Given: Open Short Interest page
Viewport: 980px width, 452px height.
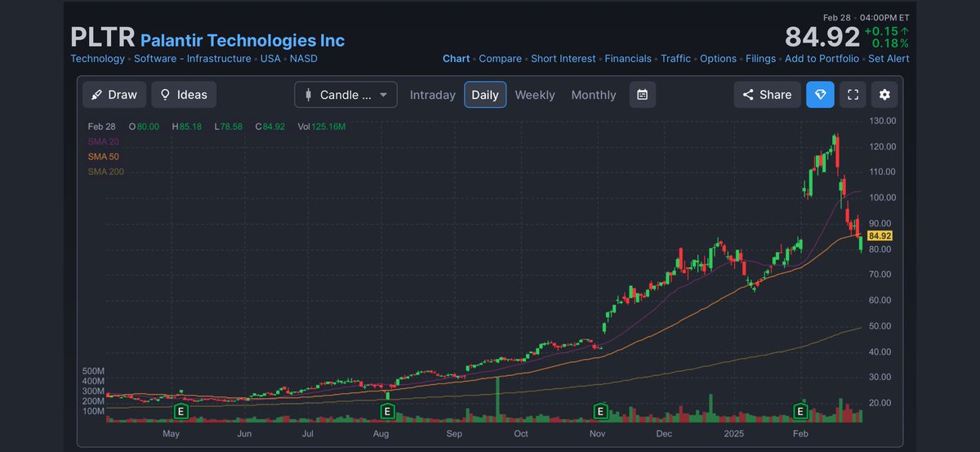Looking at the screenshot, I should [x=563, y=59].
